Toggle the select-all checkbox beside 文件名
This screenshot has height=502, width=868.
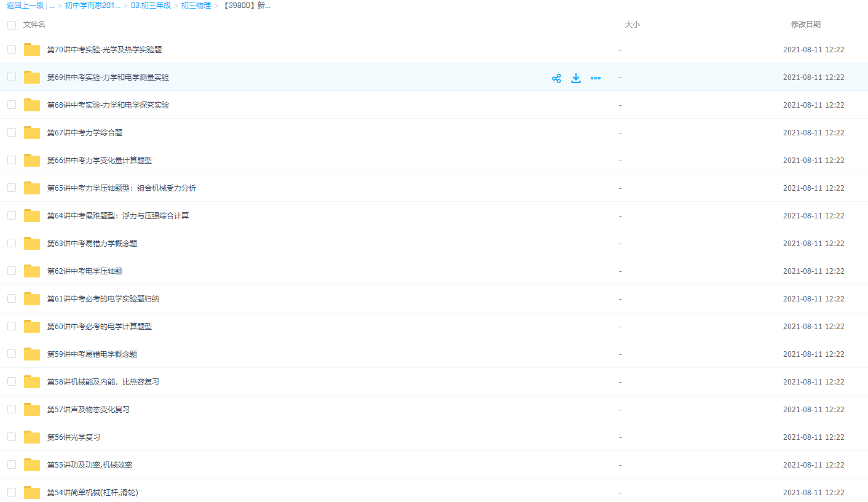(x=12, y=25)
